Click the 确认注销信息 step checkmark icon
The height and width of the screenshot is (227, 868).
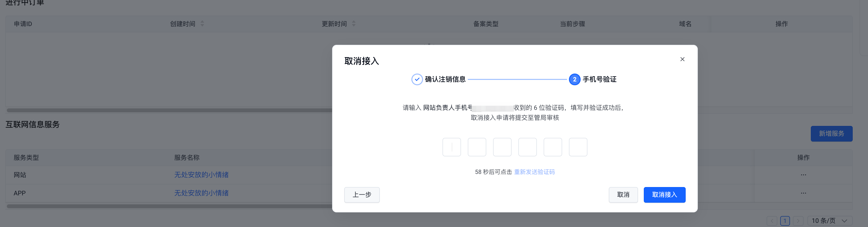(417, 80)
